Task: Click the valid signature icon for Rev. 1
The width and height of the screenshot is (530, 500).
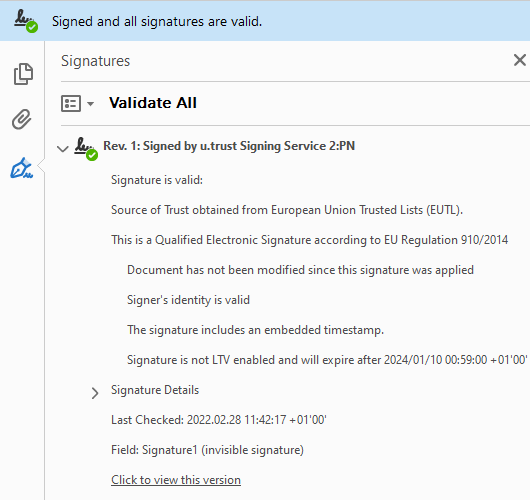Action: click(x=86, y=149)
